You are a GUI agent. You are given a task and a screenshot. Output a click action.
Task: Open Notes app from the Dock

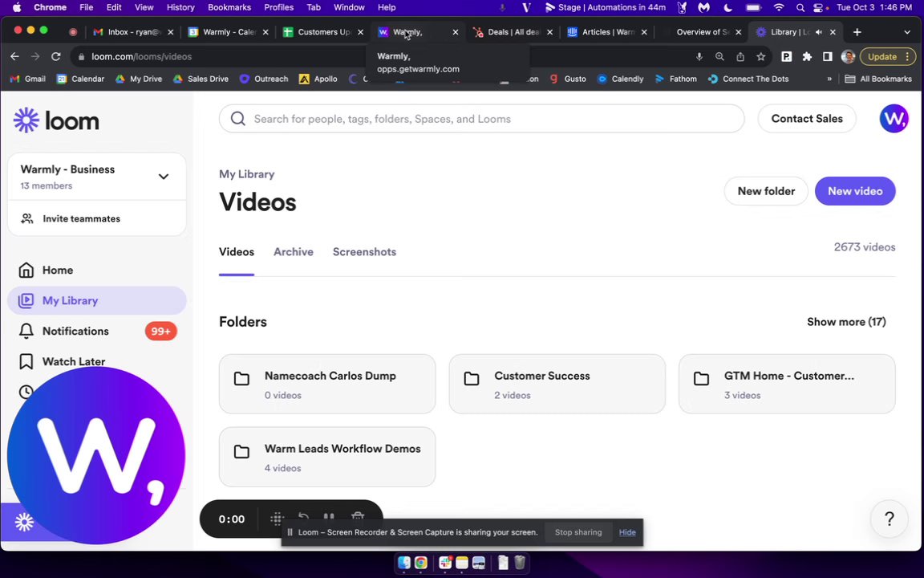point(462,563)
